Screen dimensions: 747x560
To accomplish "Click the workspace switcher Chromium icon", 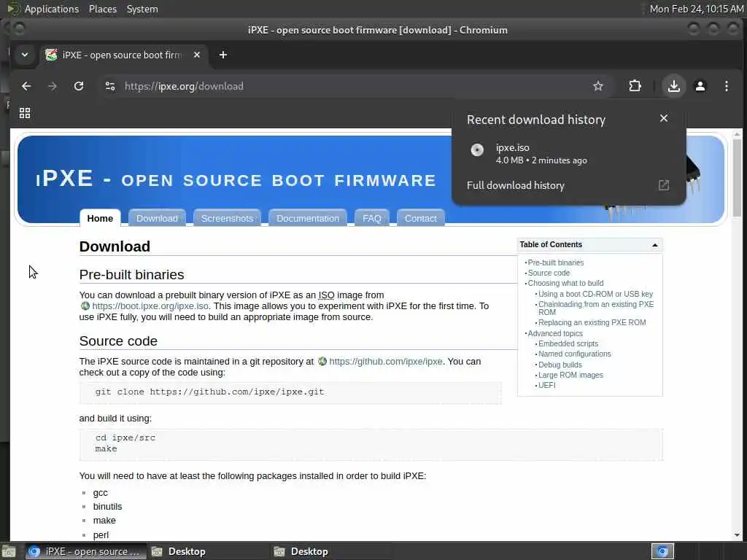I will pos(662,551).
